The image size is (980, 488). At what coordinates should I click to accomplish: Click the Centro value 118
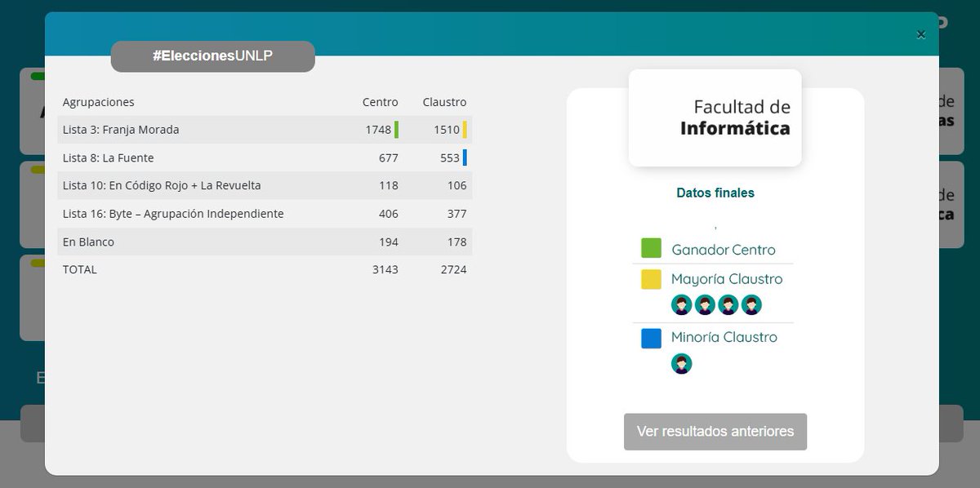tap(389, 185)
